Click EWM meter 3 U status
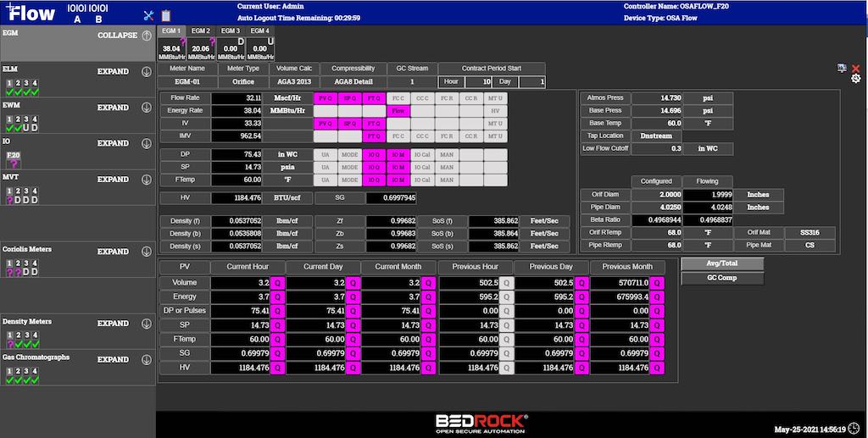The width and height of the screenshot is (868, 438). pos(26,128)
